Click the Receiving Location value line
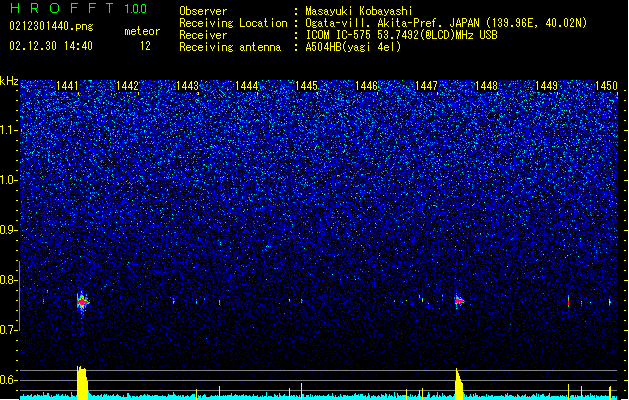This screenshot has height=400, width=629. [x=446, y=23]
